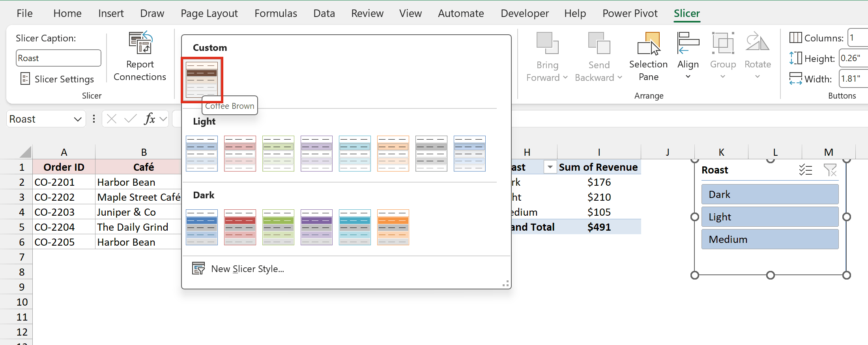Viewport: 868px width, 345px height.
Task: Toggle multi-select on the Roast slicer
Action: tap(806, 170)
